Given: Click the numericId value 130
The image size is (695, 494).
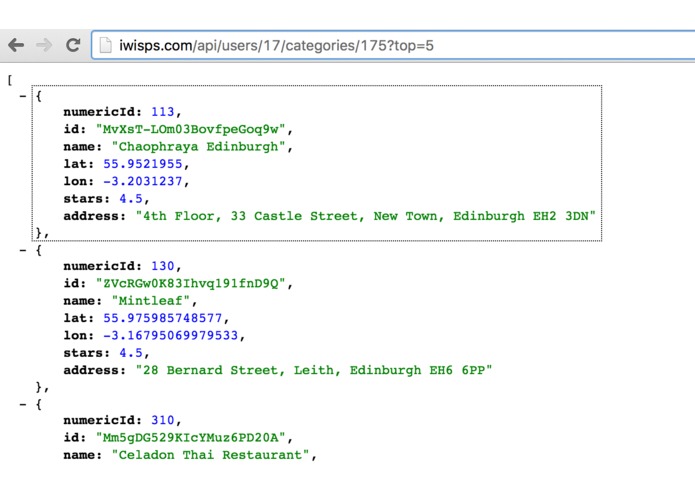Looking at the screenshot, I should [x=163, y=266].
